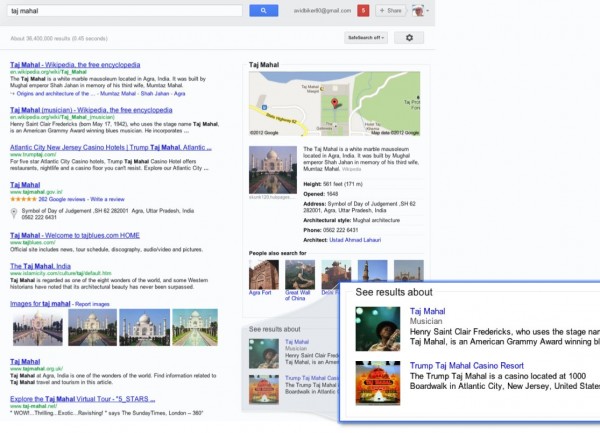Open the account avatar profile picture
Screen dimensions: 600x433
tap(418, 11)
